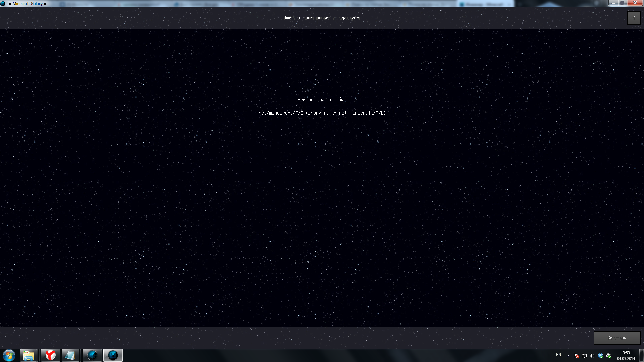
Task: Open the clock showing 3:53
Action: (x=626, y=356)
